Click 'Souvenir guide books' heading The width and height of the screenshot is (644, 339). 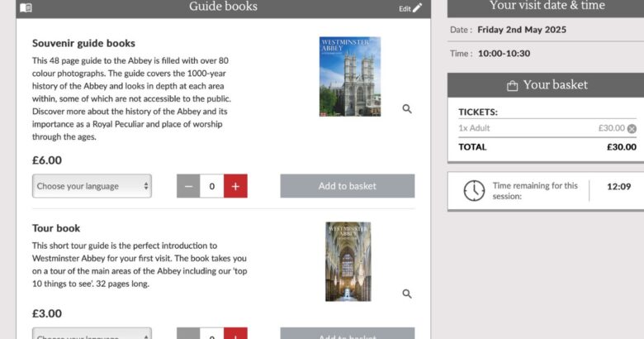pyautogui.click(x=83, y=43)
